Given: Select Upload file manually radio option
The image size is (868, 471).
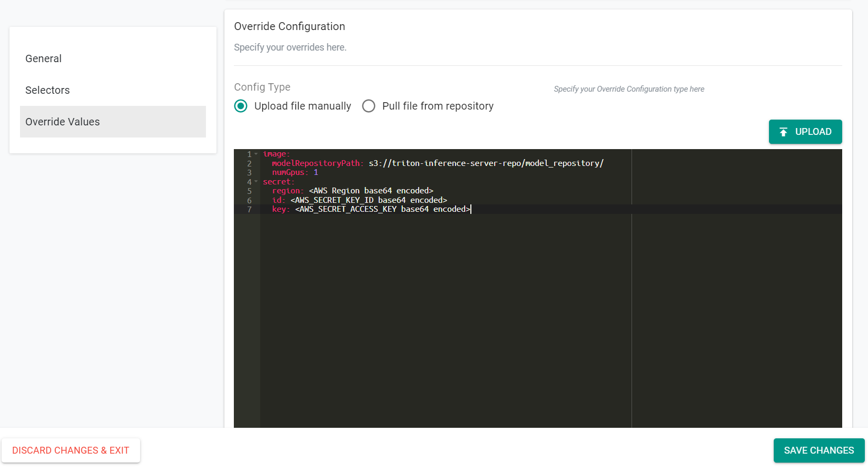Looking at the screenshot, I should coord(241,106).
